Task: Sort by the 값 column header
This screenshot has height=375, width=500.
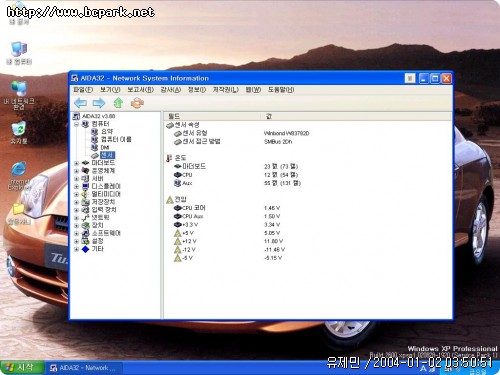Action: click(x=355, y=116)
